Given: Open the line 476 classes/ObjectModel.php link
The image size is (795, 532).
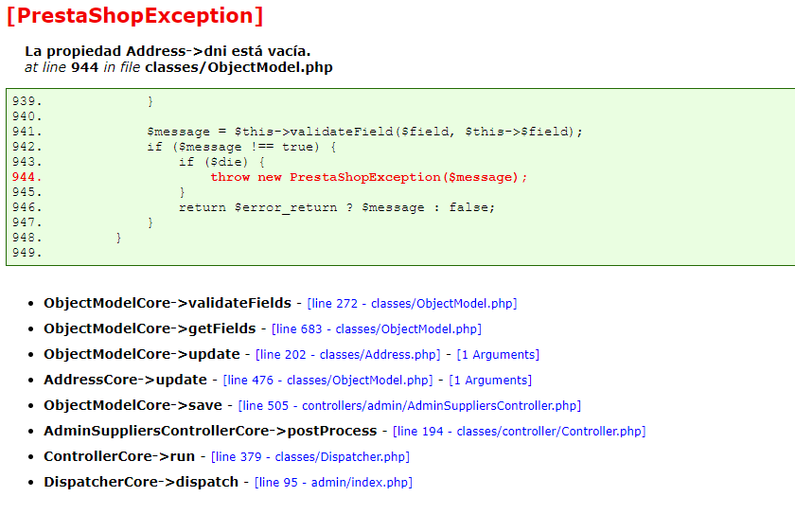Looking at the screenshot, I should pos(327,380).
